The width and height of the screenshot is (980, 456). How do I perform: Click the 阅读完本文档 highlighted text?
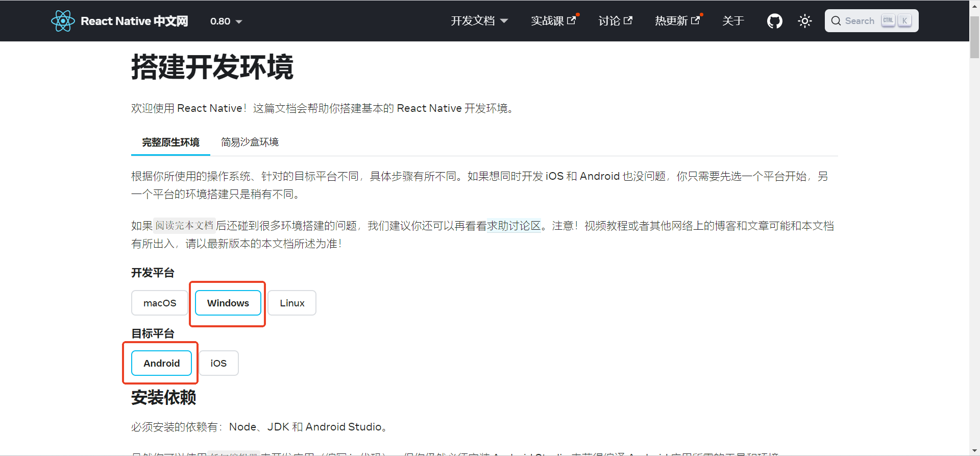(184, 226)
